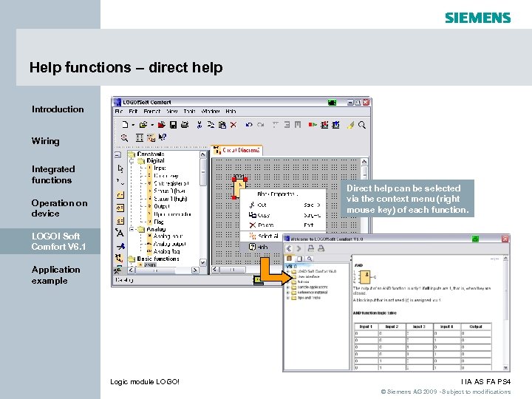Open the Format menu

coord(151,111)
